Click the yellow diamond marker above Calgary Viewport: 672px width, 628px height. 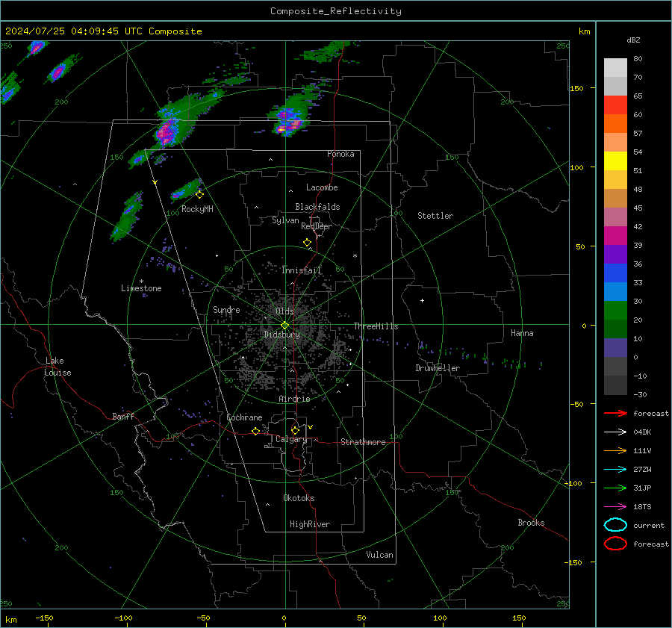[295, 430]
